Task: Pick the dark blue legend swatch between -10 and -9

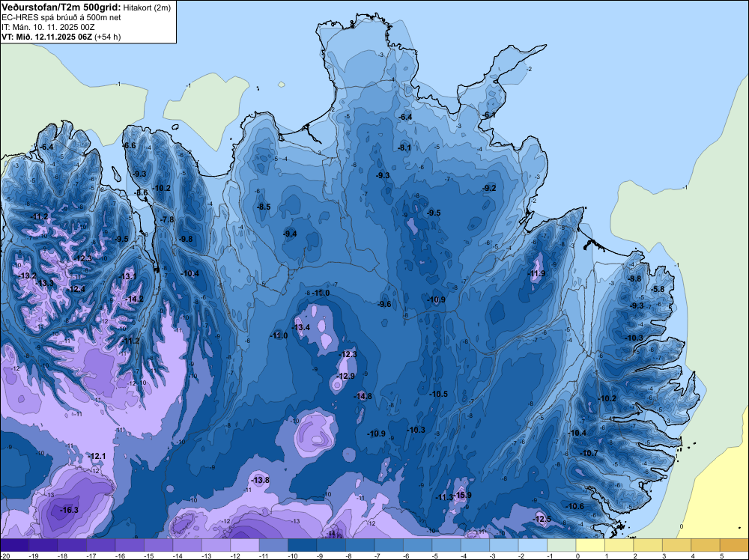Action: click(303, 545)
